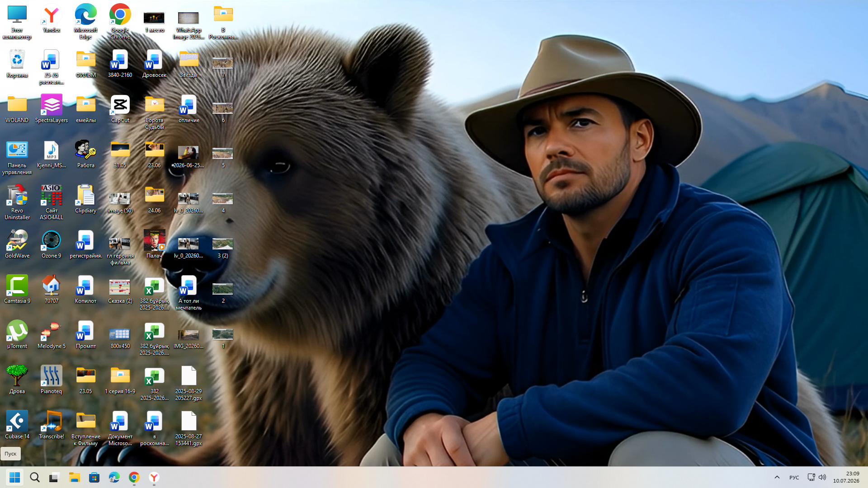868x488 pixels.
Task: Open the емейлы folder
Action: click(86, 108)
